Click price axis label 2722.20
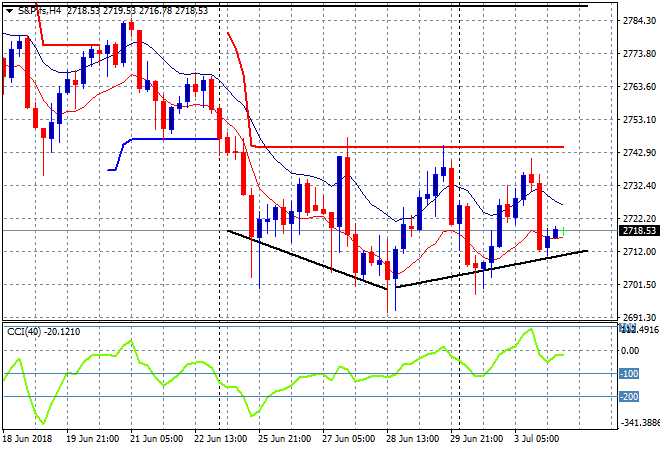This screenshot has height=450, width=660. pos(639,218)
